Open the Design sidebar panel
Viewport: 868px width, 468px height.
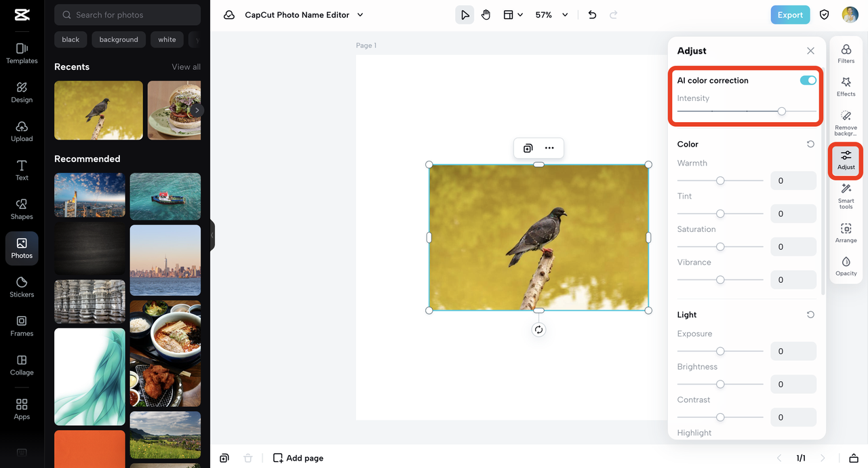click(22, 92)
